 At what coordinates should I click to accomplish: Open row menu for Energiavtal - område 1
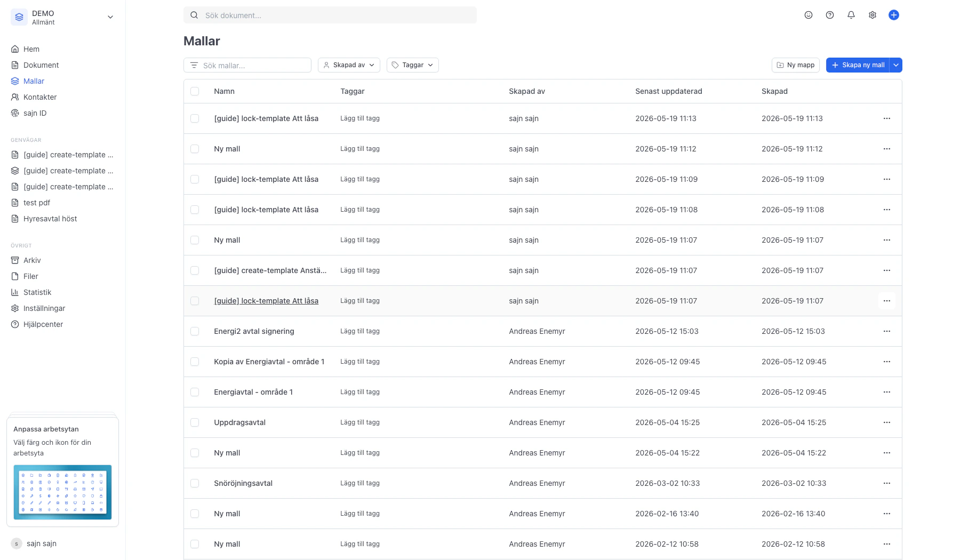887,392
